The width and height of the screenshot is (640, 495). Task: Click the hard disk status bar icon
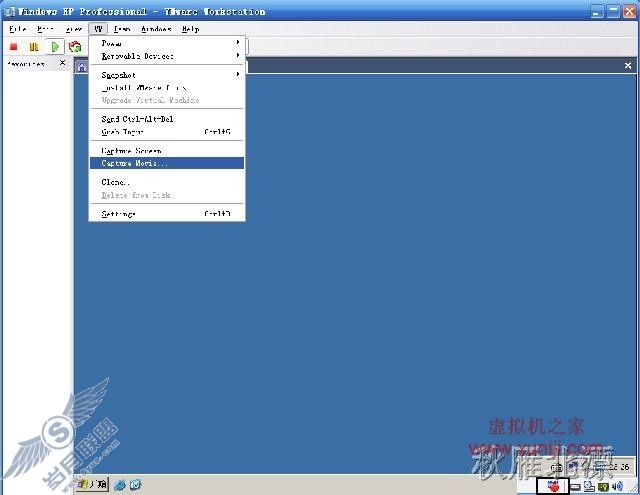pyautogui.click(x=576, y=486)
